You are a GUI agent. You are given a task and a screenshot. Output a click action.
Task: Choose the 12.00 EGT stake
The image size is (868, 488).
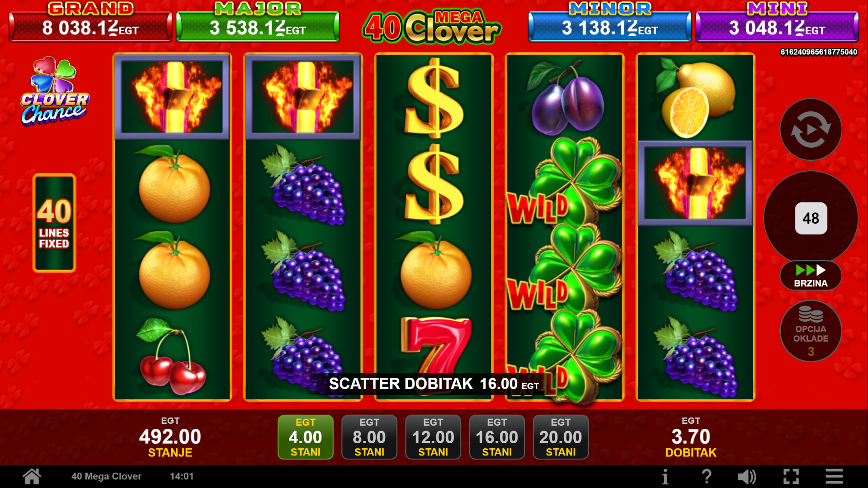433,437
